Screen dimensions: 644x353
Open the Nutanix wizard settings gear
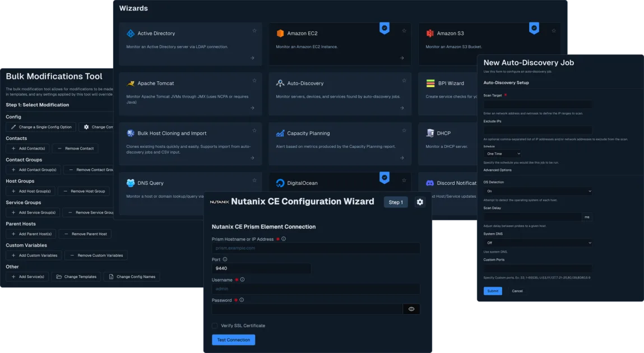[420, 202]
